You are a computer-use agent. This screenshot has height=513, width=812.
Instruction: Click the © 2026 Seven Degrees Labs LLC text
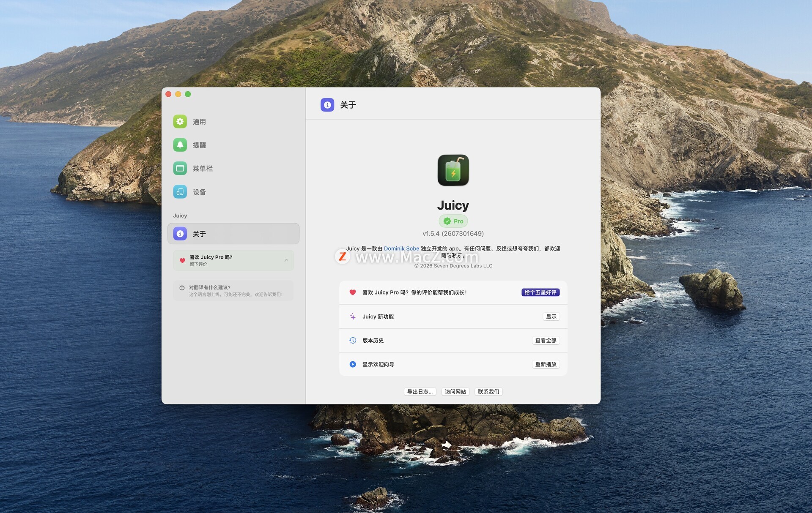453,266
